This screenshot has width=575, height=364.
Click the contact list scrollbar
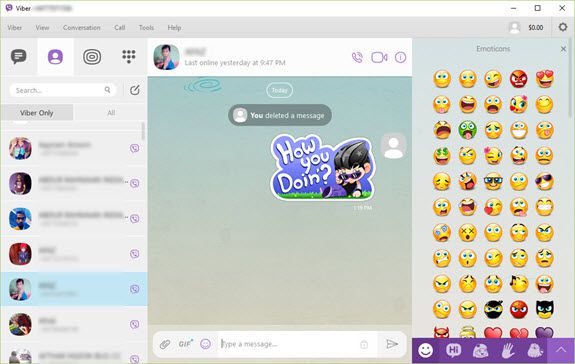143,131
